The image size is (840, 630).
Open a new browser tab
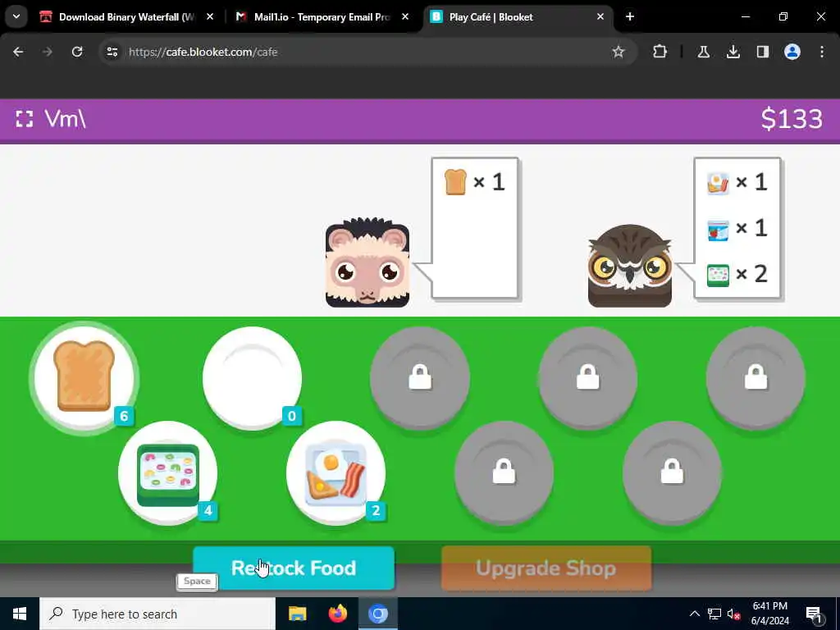(x=630, y=17)
